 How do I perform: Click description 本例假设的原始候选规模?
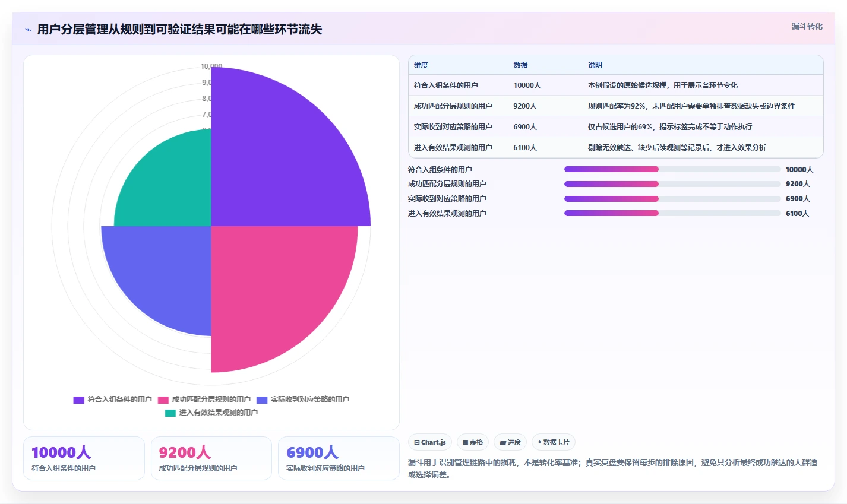coord(663,85)
